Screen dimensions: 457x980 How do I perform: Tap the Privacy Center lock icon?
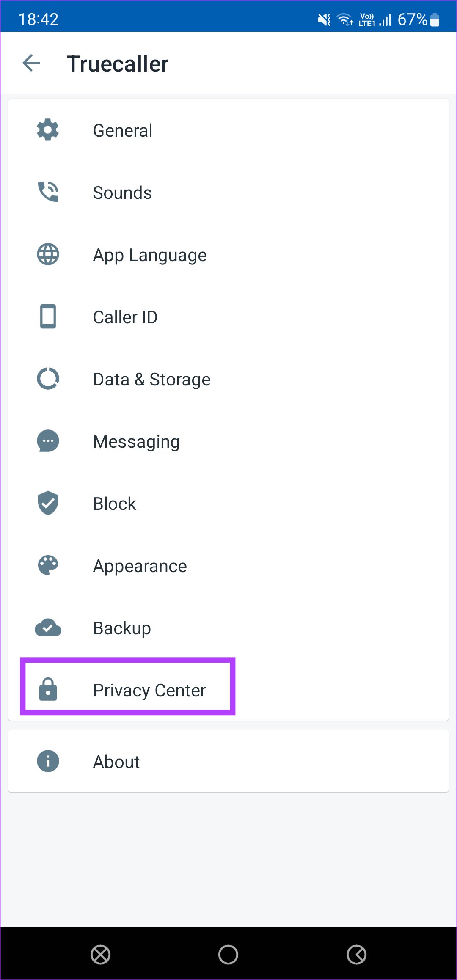coord(48,690)
